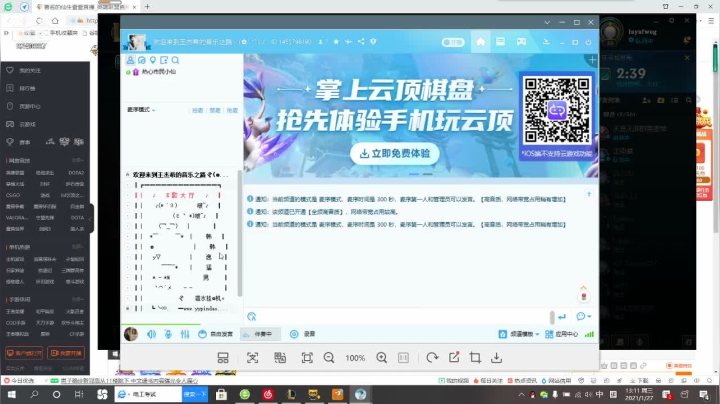Viewport: 720px width, 404px height.
Task: Click the user avatar in YY bottom bar
Action: pyautogui.click(x=131, y=334)
